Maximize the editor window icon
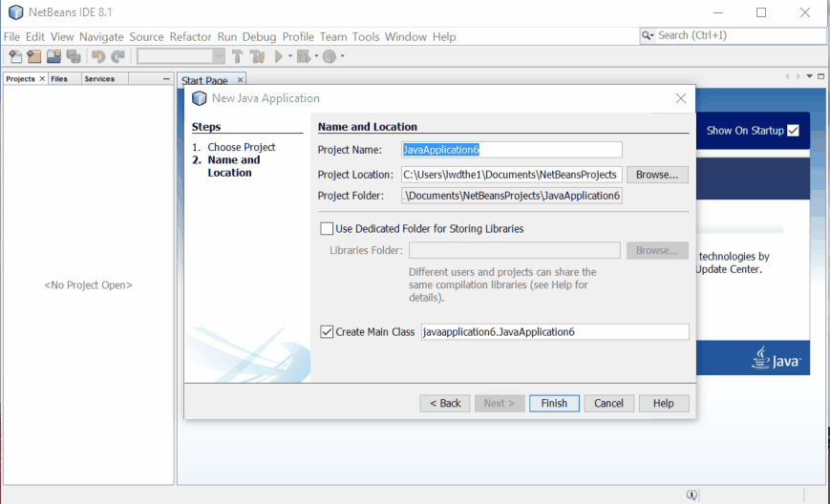Viewport: 830px width, 504px height. coord(821,76)
